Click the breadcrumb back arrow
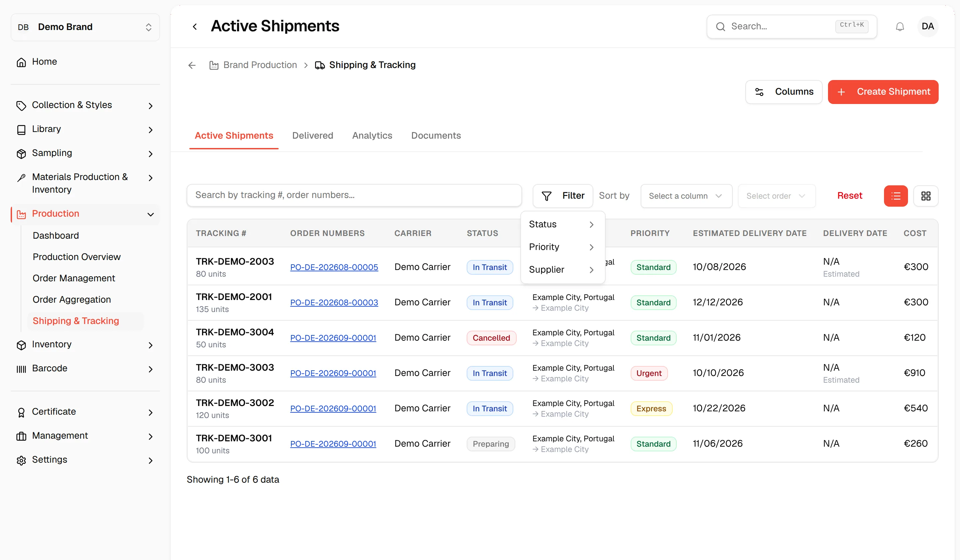The width and height of the screenshot is (960, 560). (x=192, y=65)
